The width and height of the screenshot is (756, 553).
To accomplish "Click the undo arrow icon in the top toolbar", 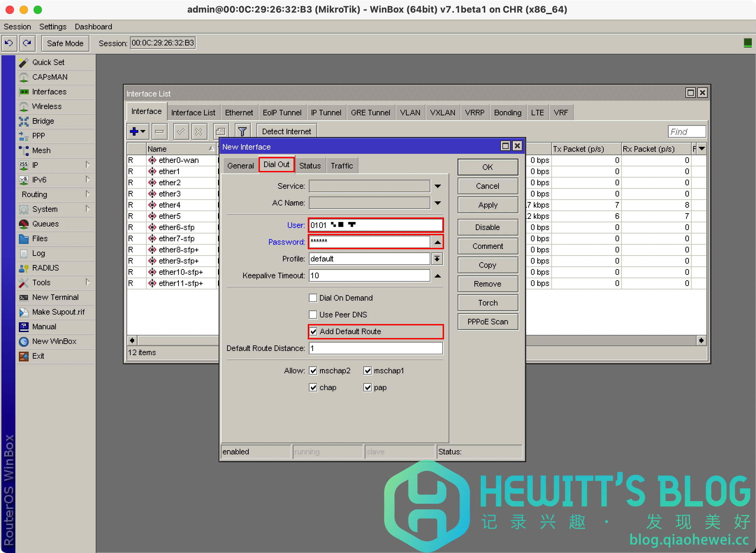I will click(x=9, y=43).
